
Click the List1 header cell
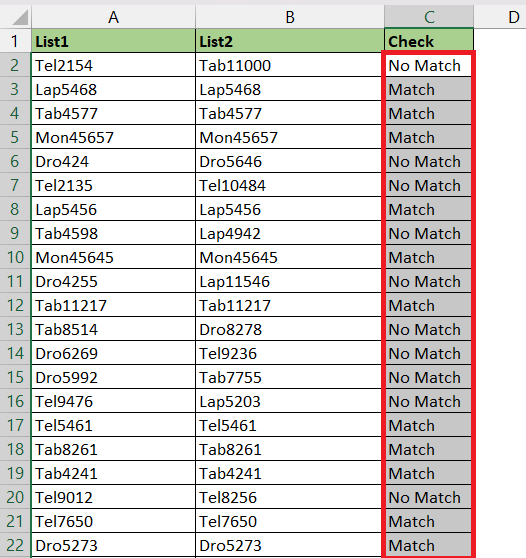114,41
